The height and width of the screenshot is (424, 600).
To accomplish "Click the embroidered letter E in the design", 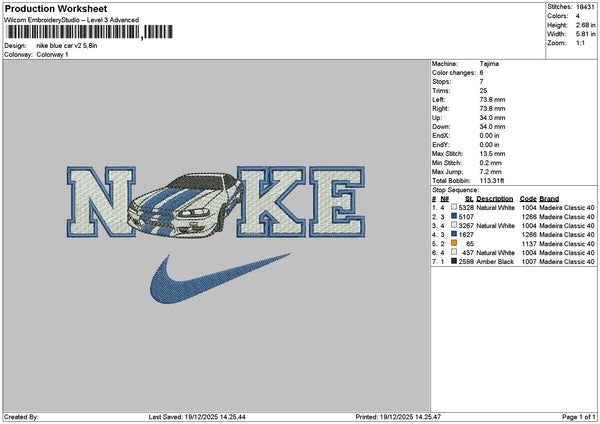I will point(337,202).
